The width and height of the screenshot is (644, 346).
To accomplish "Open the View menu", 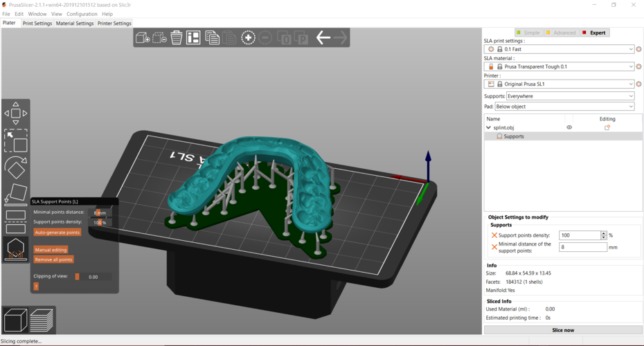I will [57, 14].
